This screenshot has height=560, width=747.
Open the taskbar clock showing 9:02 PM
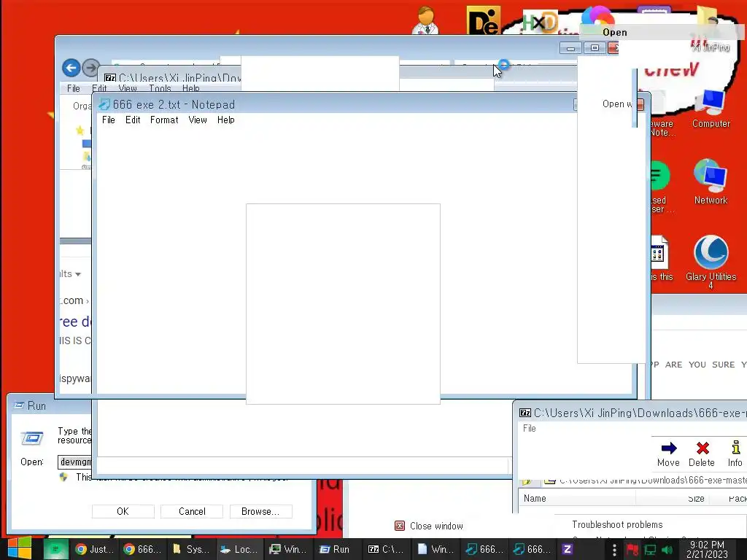point(707,549)
